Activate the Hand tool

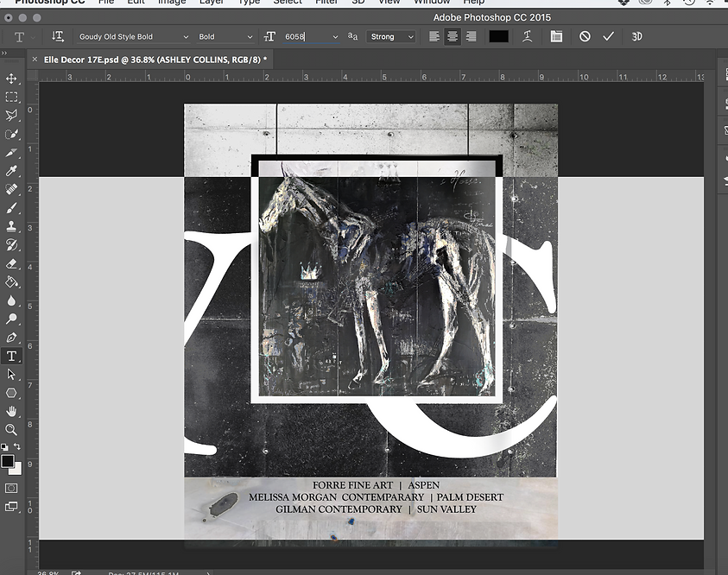point(12,412)
